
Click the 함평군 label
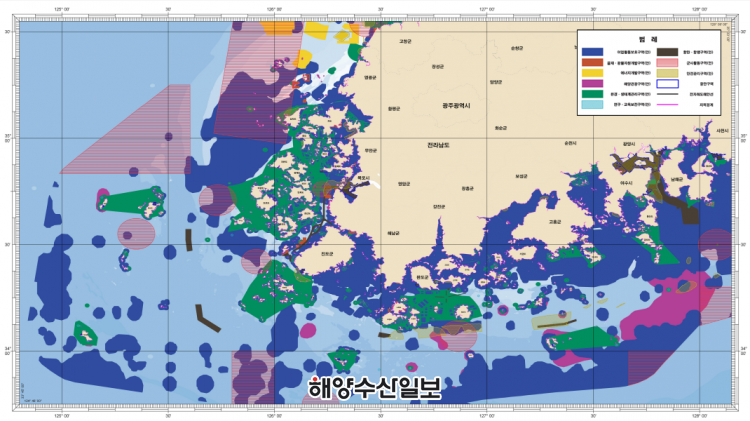pos(394,109)
